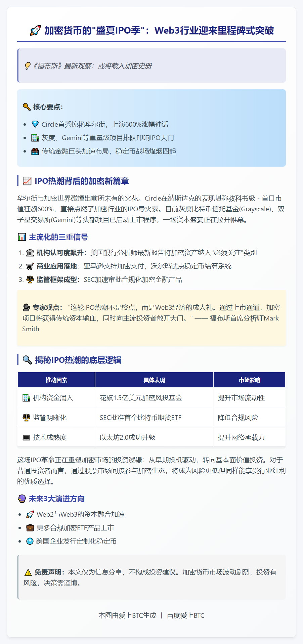Click the magnifier icon beside 揭秘IPO热潮的底层逻辑
The width and height of the screenshot is (303, 644).
27,360
